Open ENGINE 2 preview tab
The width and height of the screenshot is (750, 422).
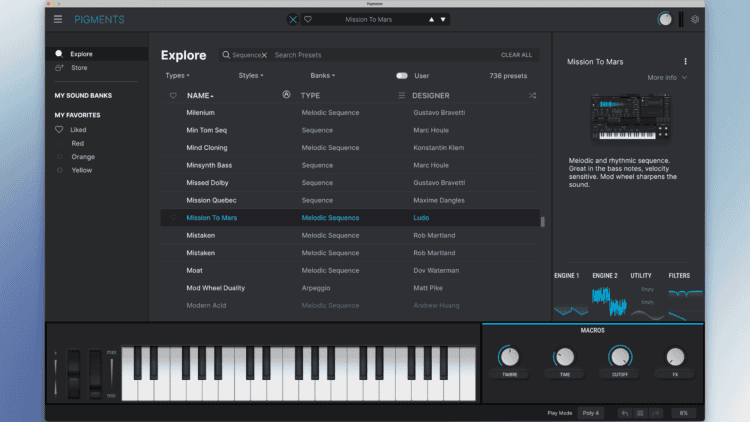(605, 276)
